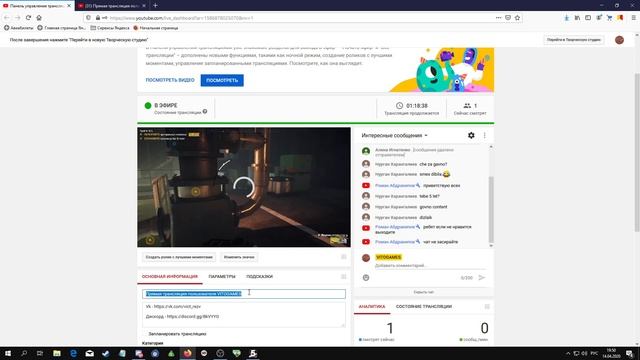Click the 'ПОСМОТРЕТЬ' blue button
The image size is (640, 360).
[222, 80]
